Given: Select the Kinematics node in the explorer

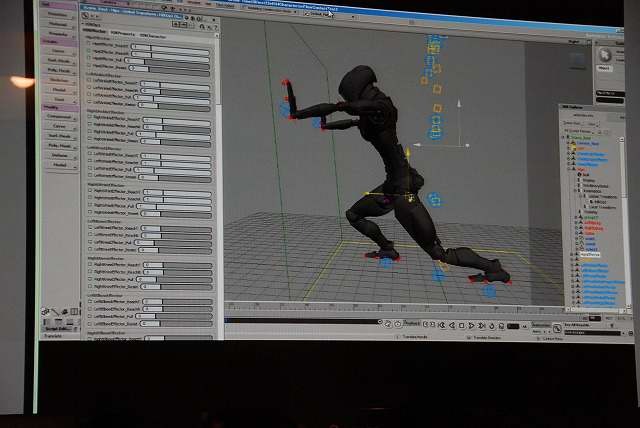Looking at the screenshot, I should [x=592, y=191].
